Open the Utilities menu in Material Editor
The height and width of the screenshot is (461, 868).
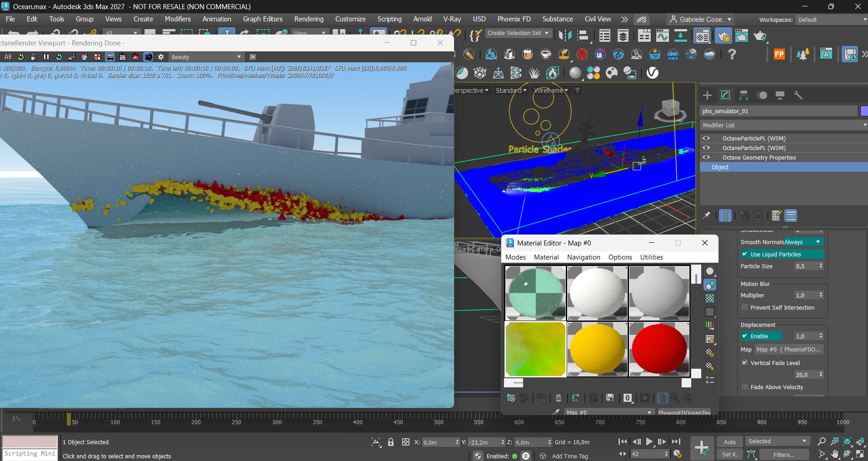(652, 257)
